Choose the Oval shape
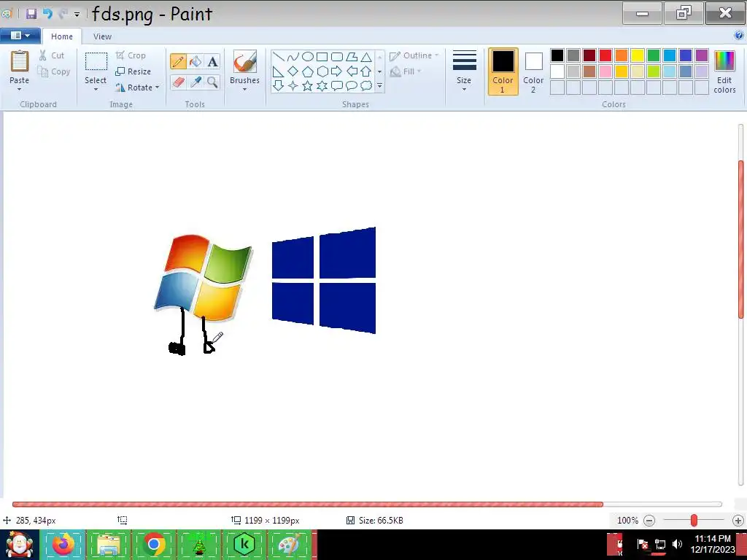 point(308,57)
